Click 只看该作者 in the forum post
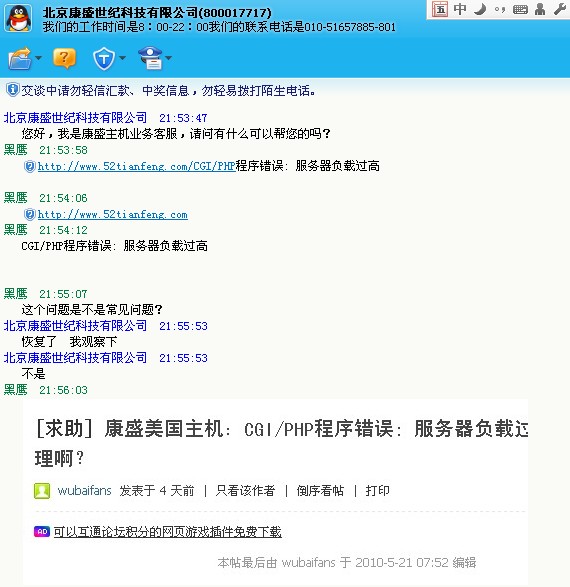The height and width of the screenshot is (587, 570). click(245, 490)
